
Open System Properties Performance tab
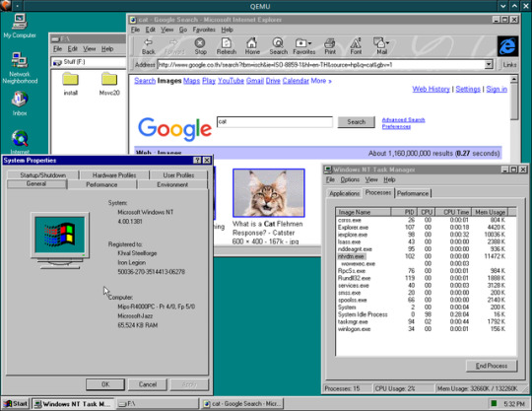click(x=101, y=184)
